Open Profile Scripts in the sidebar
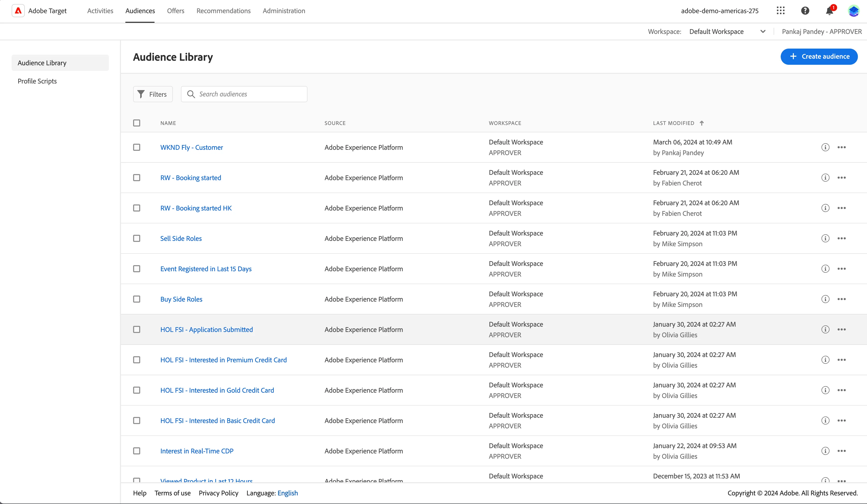867x504 pixels. [37, 81]
